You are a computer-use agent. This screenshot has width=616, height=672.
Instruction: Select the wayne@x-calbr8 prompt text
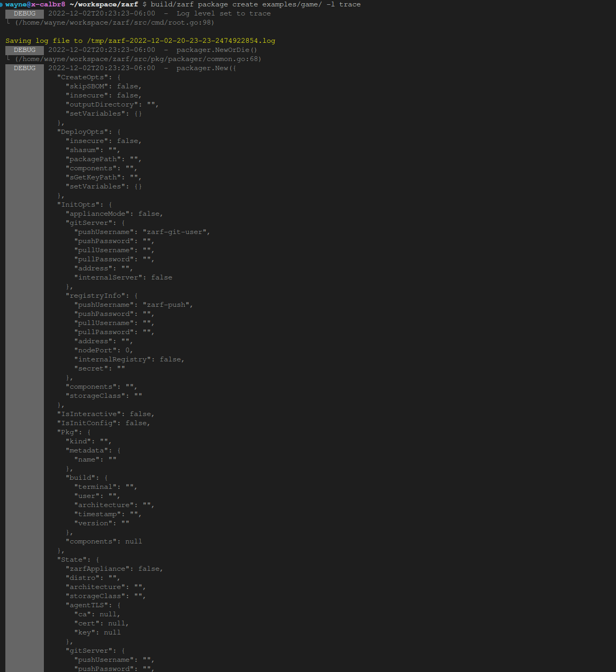tap(36, 4)
